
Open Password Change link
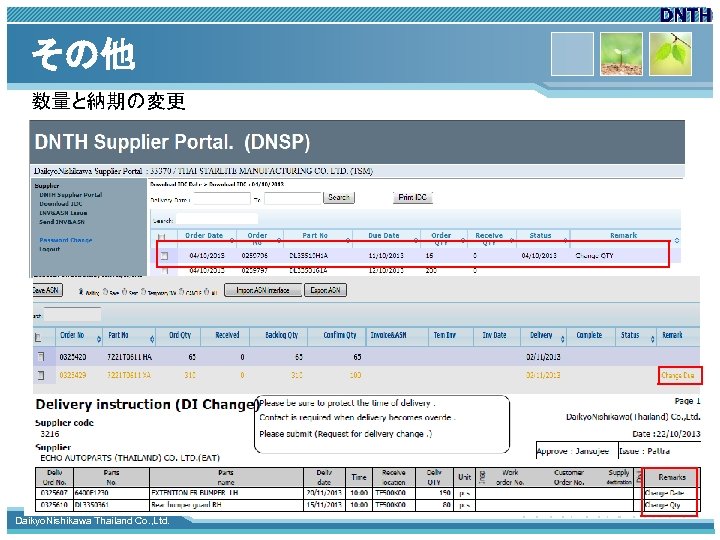coord(66,240)
